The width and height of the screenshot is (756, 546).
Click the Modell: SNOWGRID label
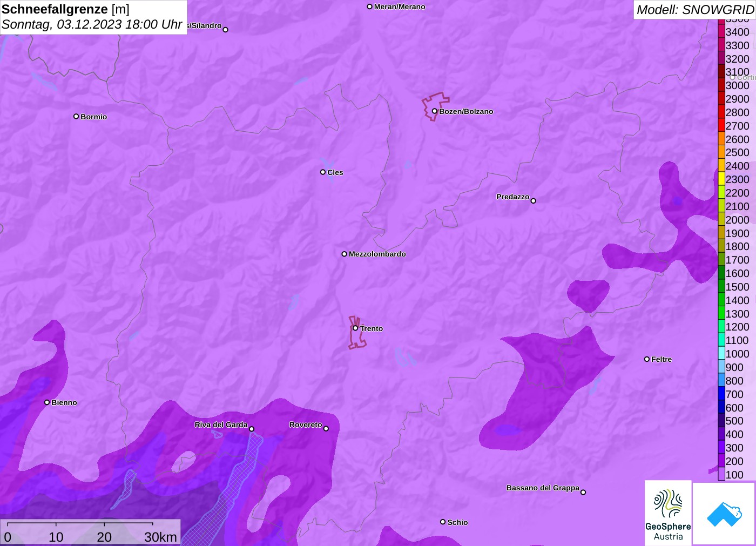tap(695, 10)
